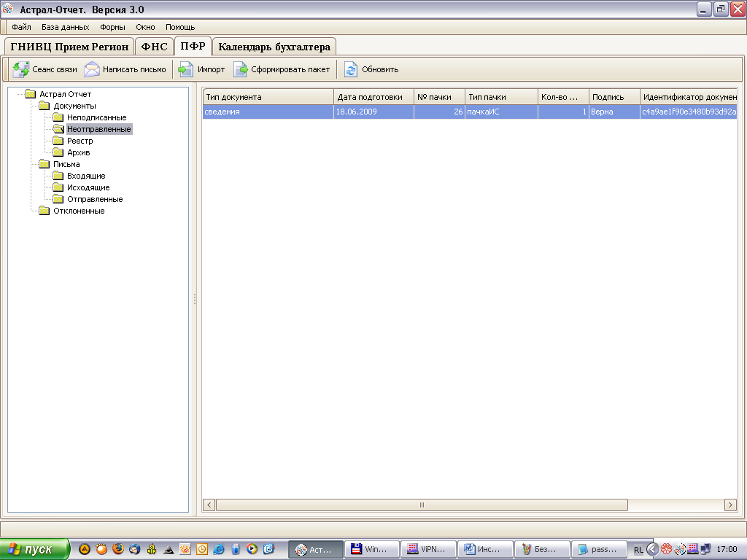This screenshot has height=560, width=747.
Task: Launch Windows Media Player from quick launch
Action: (x=252, y=549)
